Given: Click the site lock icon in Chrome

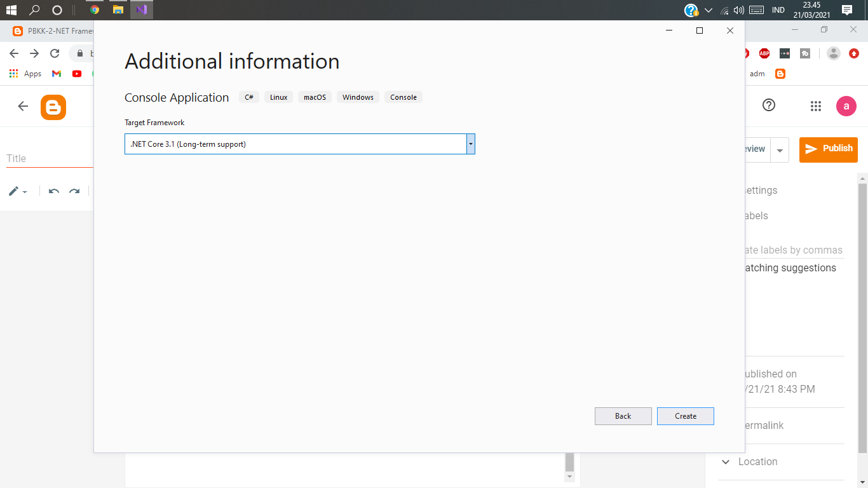Looking at the screenshot, I should 81,53.
